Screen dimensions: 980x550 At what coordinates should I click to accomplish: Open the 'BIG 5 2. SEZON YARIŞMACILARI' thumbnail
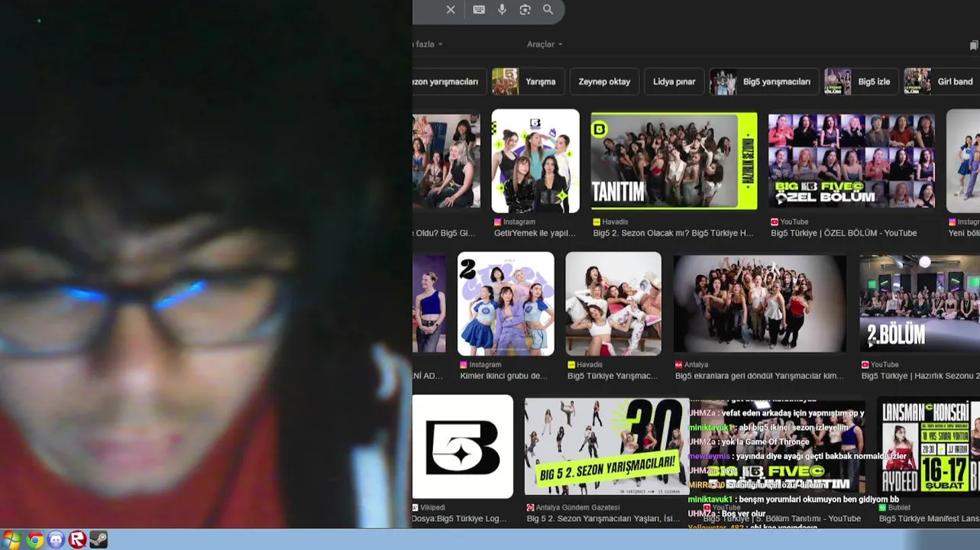(606, 447)
